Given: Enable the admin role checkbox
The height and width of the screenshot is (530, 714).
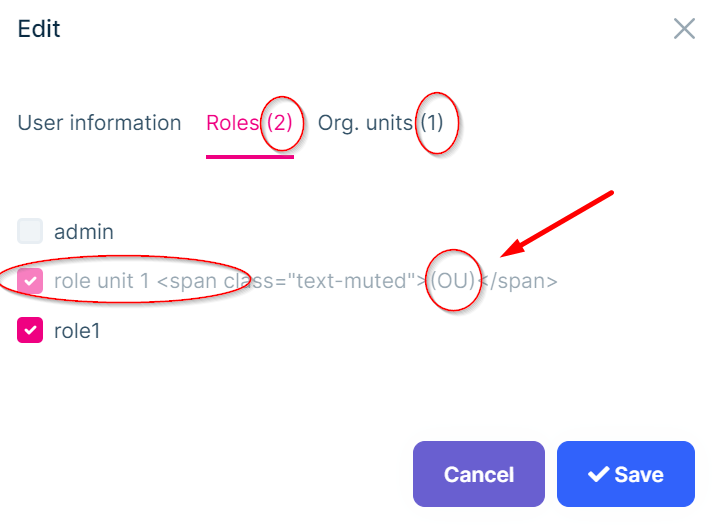Looking at the screenshot, I should [30, 232].
